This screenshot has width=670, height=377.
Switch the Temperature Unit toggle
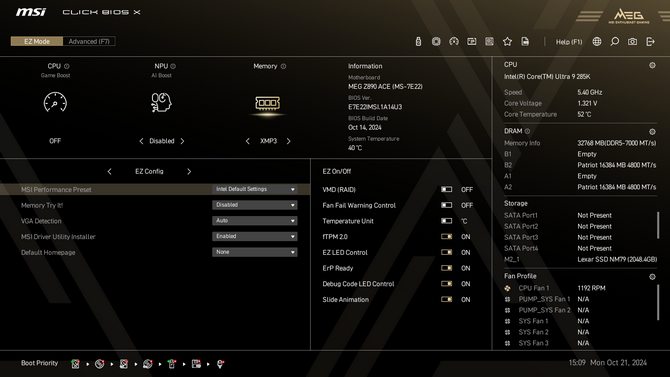[447, 221]
